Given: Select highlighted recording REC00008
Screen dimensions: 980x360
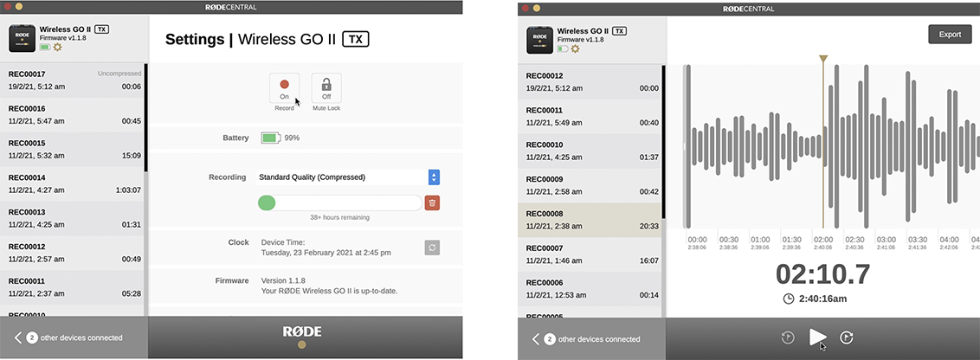Looking at the screenshot, I should (x=590, y=220).
